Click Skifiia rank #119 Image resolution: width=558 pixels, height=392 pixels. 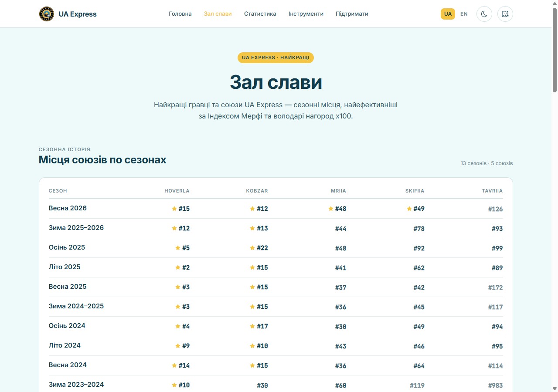(x=417, y=385)
